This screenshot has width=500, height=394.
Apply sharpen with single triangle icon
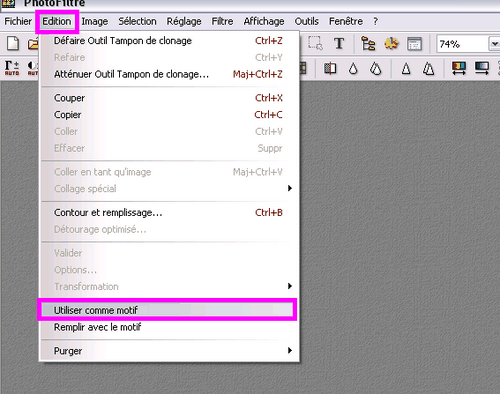coord(406,69)
